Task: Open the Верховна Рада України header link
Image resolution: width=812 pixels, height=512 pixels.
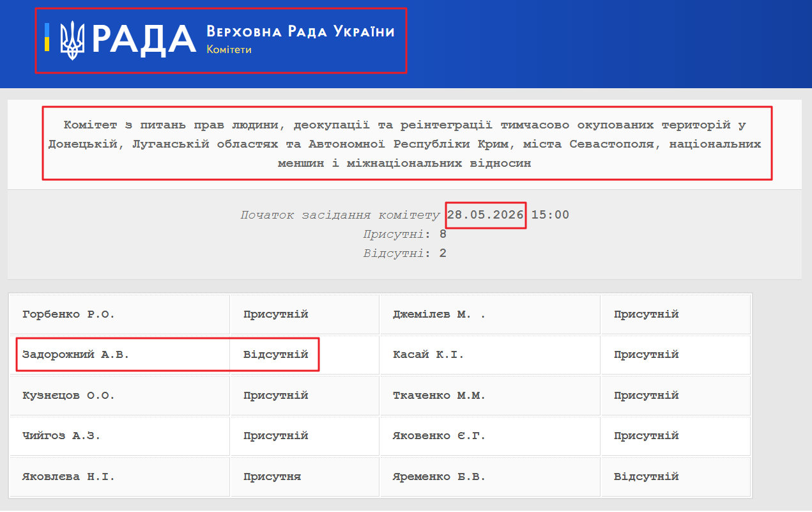Action: [300, 32]
